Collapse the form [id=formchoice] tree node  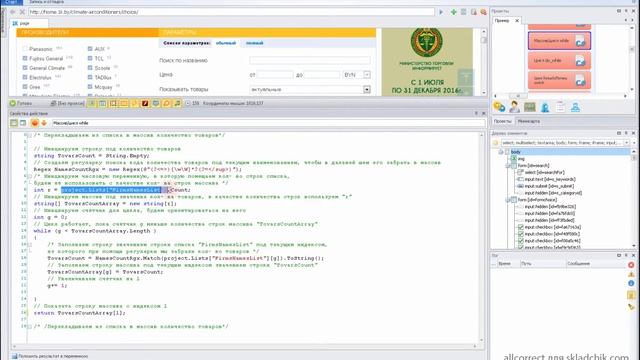[x=508, y=200]
